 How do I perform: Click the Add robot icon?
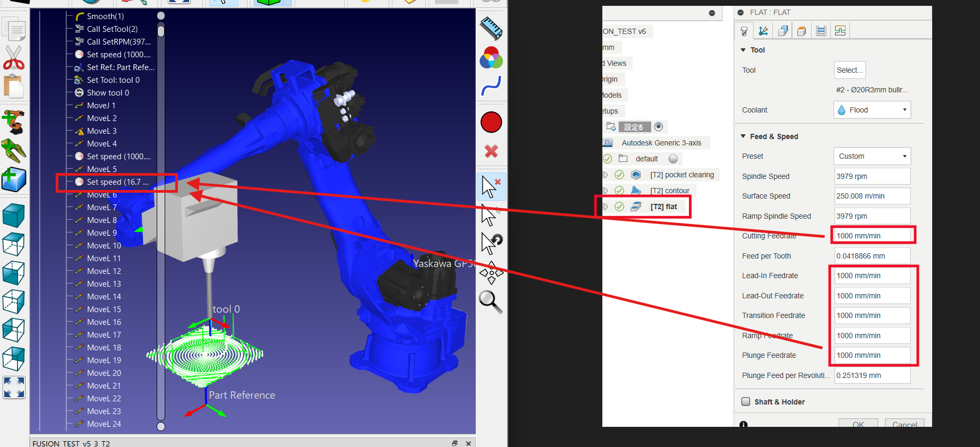coord(13,122)
